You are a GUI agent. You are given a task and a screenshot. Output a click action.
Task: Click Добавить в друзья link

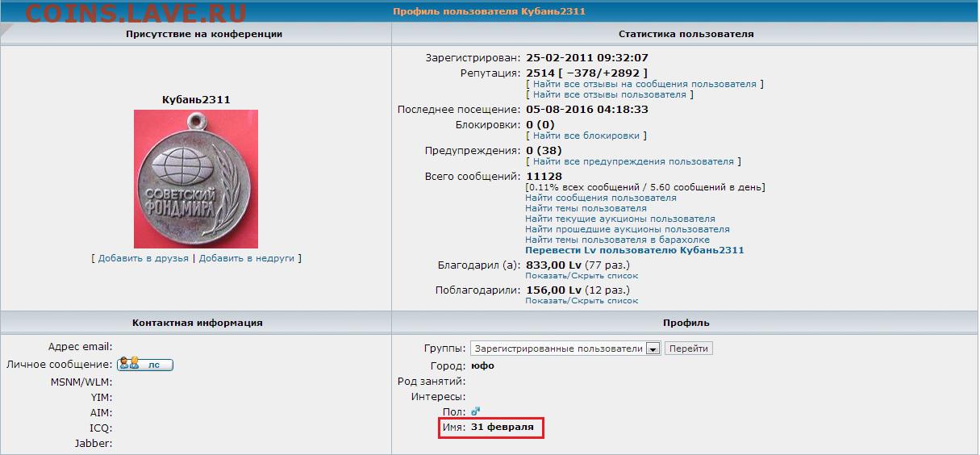point(144,258)
